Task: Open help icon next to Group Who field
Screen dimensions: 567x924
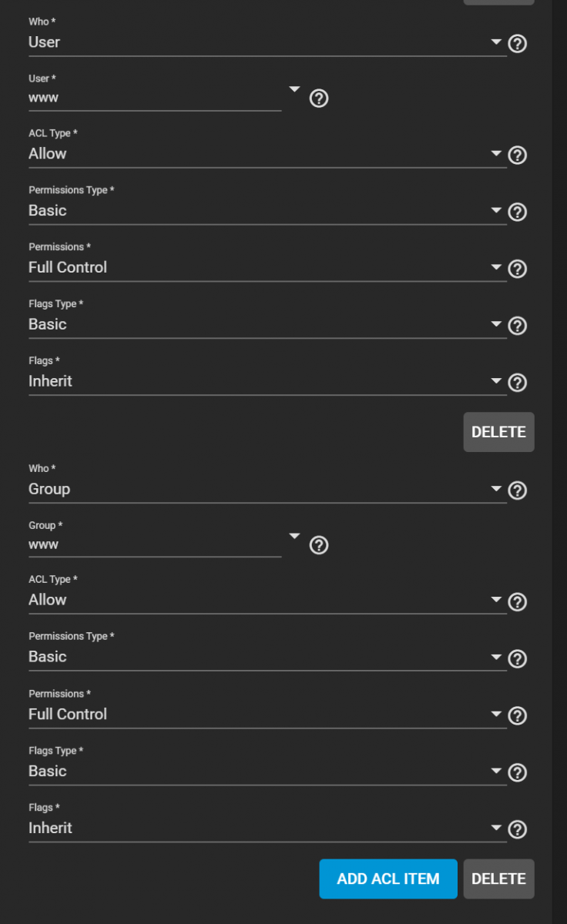Action: pyautogui.click(x=518, y=490)
